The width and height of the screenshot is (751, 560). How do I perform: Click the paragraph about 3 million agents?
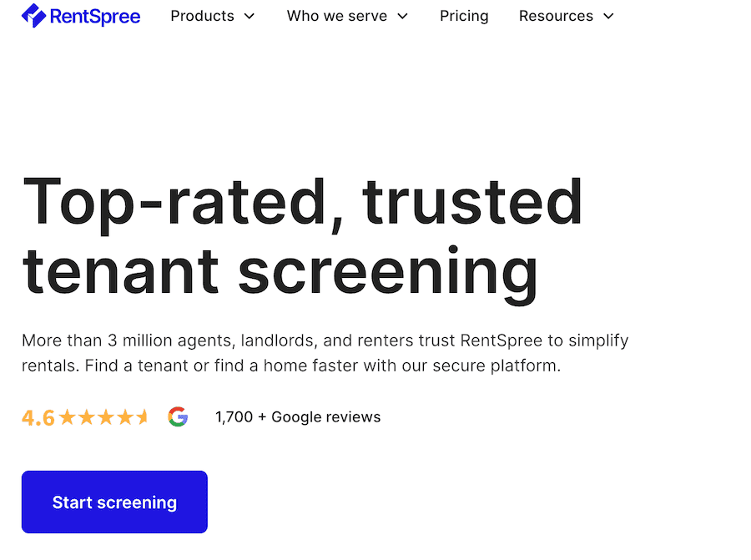click(x=325, y=353)
